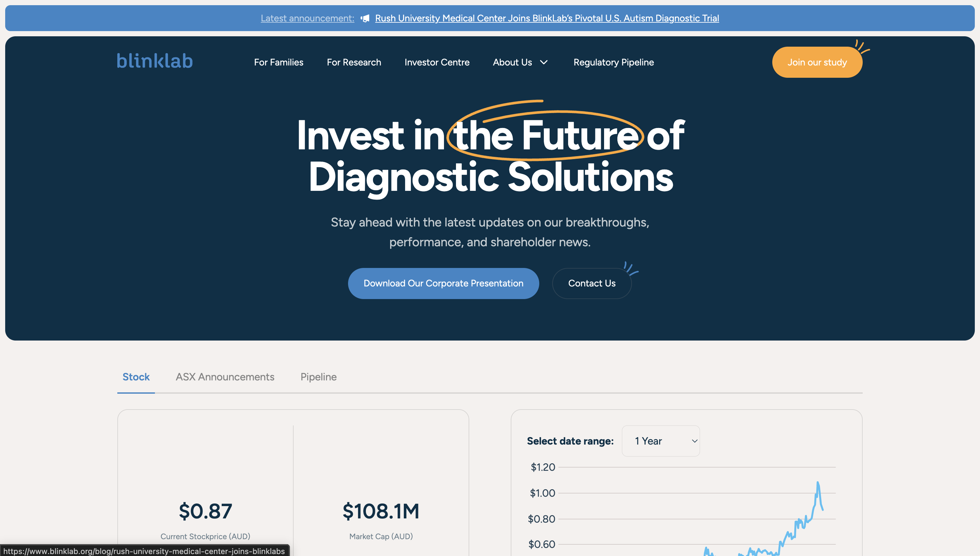Open For Research nav link
This screenshot has width=980, height=556.
click(x=354, y=62)
